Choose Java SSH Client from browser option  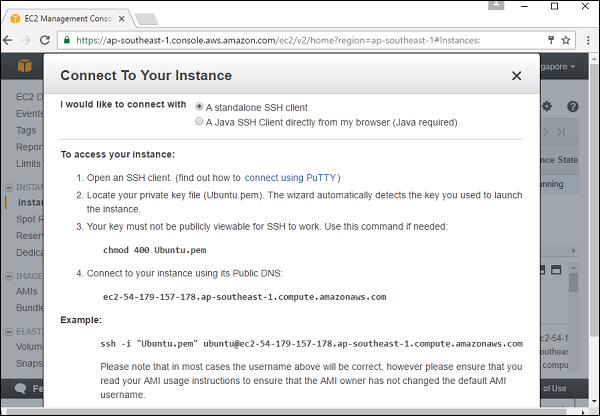coord(200,122)
